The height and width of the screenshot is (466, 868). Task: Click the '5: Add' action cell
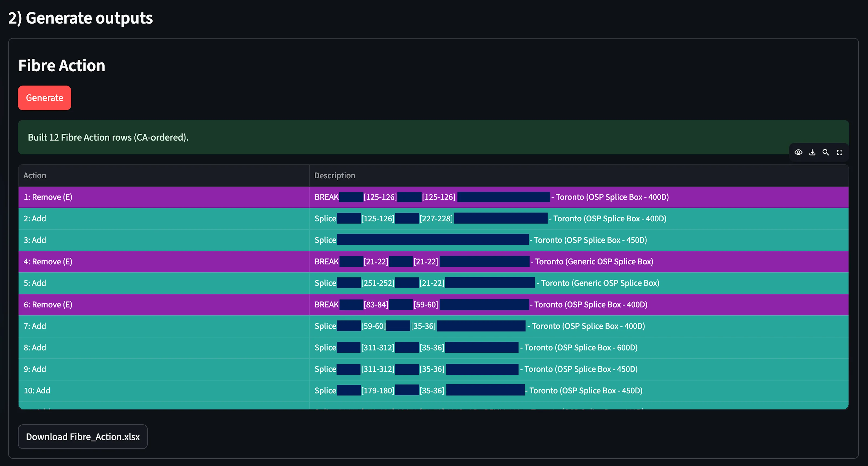point(35,283)
